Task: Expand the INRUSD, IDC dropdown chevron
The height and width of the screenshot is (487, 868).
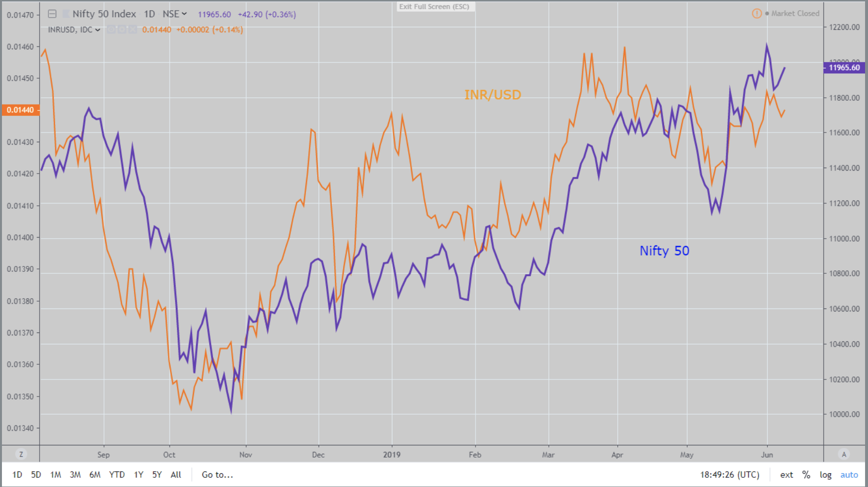Action: [98, 30]
